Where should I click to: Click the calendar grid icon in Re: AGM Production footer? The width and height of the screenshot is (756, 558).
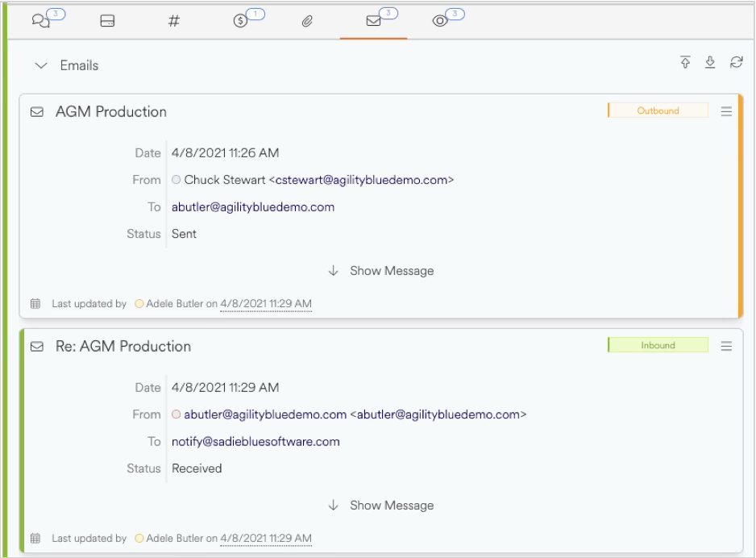click(35, 538)
